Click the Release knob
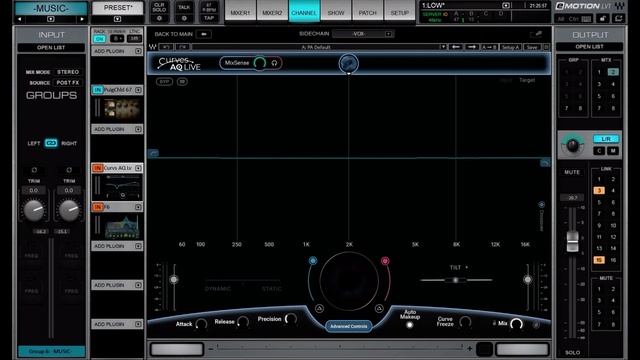Viewport: 640px width, 360px height. tap(243, 322)
